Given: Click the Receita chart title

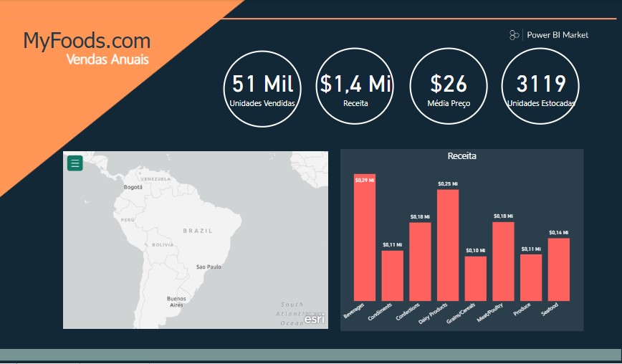Looking at the screenshot, I should pos(461,155).
